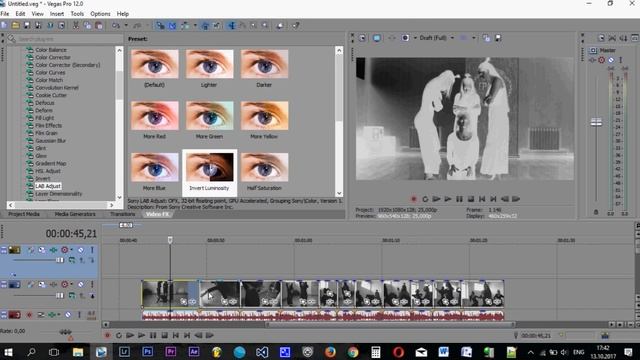Click the Open folder icon in toolbar
The image size is (640, 360).
pyautogui.click(x=16, y=25)
